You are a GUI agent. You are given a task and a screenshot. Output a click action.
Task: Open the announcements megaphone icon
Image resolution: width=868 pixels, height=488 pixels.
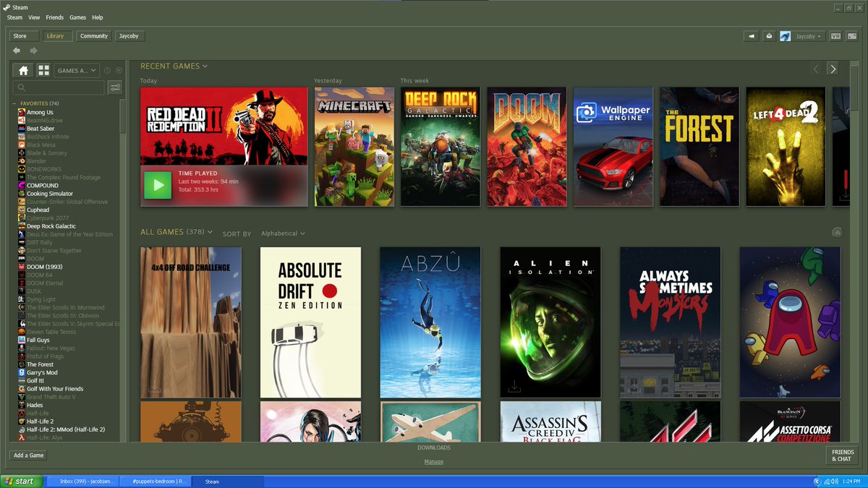(x=752, y=35)
